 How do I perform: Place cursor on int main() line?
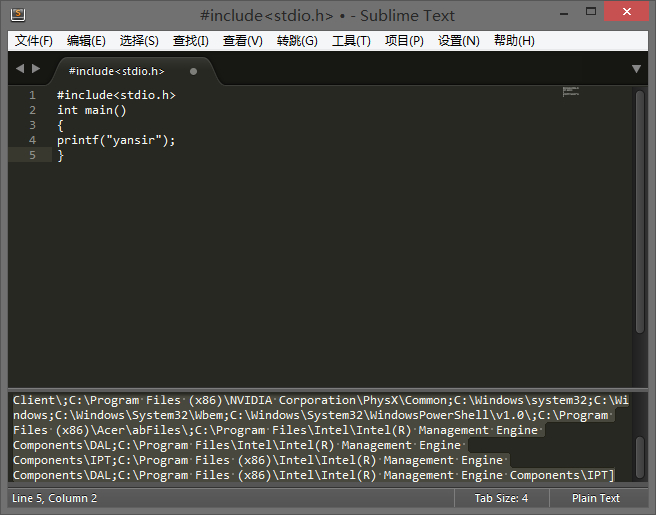pos(92,110)
